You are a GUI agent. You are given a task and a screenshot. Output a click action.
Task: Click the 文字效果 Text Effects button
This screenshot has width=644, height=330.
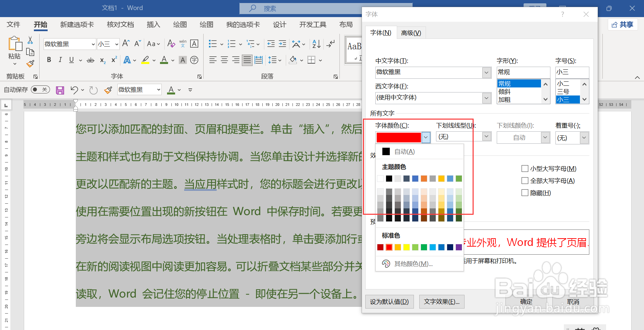pyautogui.click(x=442, y=302)
